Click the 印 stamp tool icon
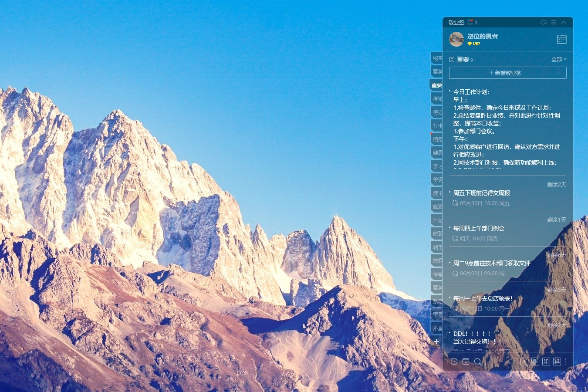Screen dimensions: 588x392 click(546, 362)
